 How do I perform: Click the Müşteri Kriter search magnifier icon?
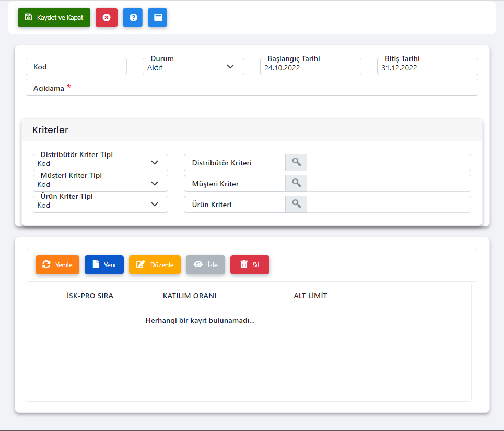(x=296, y=184)
